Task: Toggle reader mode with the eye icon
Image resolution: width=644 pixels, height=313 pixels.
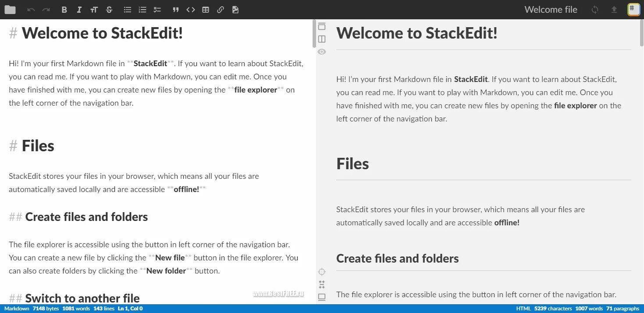Action: click(x=322, y=52)
